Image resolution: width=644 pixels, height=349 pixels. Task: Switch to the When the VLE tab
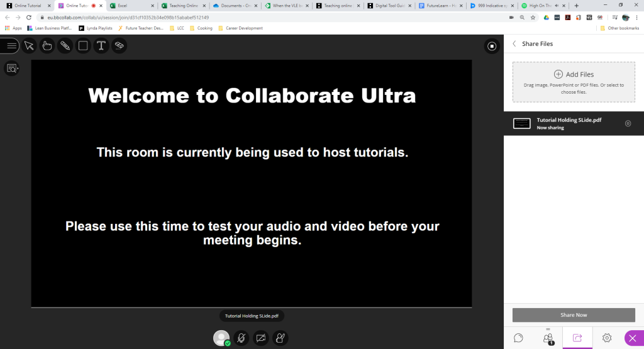[287, 6]
